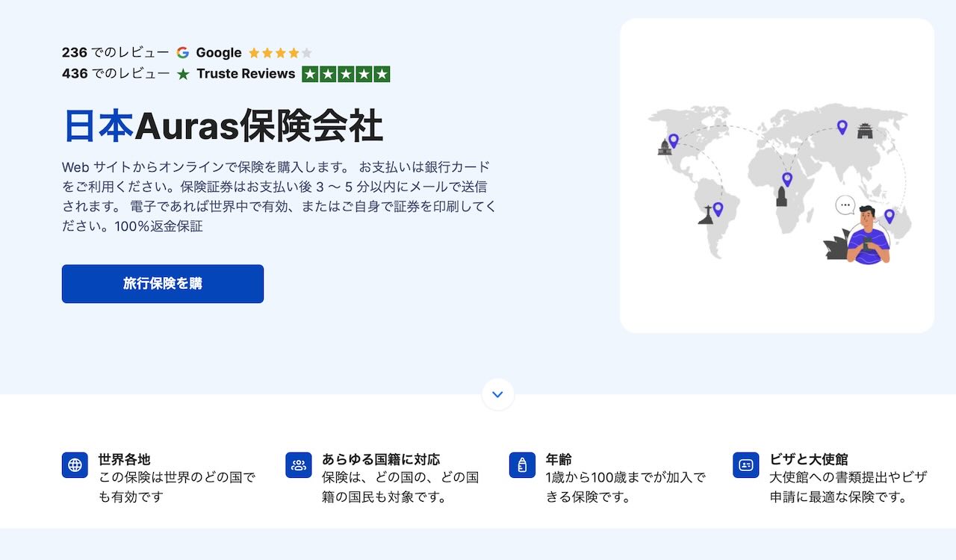The height and width of the screenshot is (560, 956).
Task: Click the Australia map pin
Action: 890,217
